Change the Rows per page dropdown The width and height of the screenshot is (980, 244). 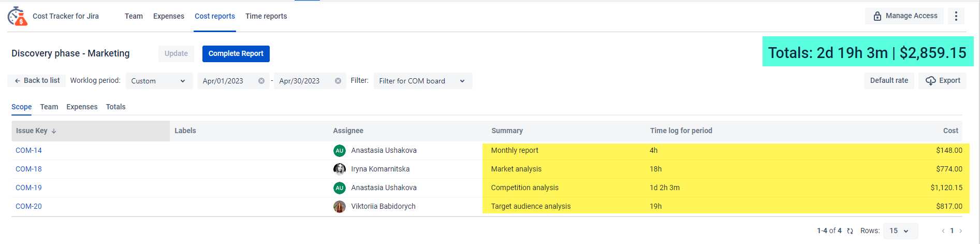pyautogui.click(x=900, y=231)
